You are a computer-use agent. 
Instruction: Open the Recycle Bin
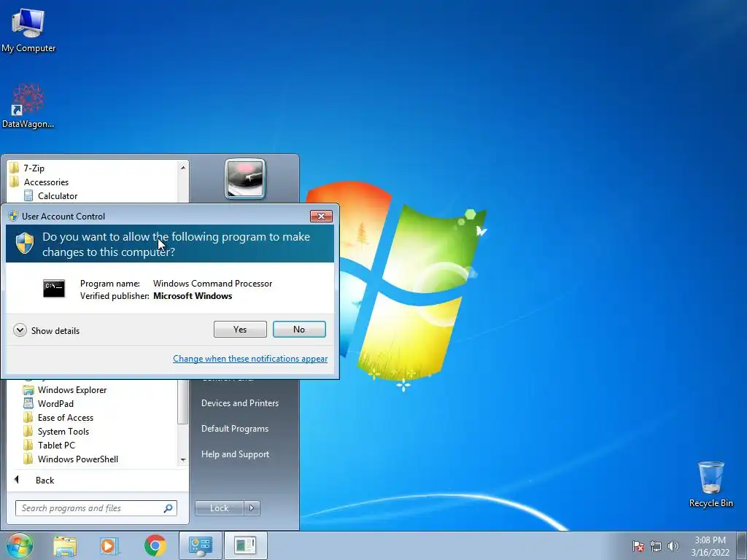711,484
